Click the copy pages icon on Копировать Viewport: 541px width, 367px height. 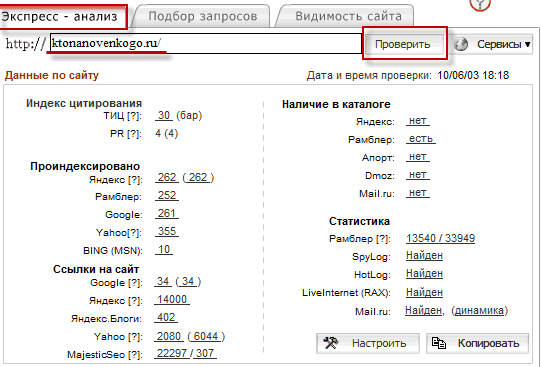439,343
